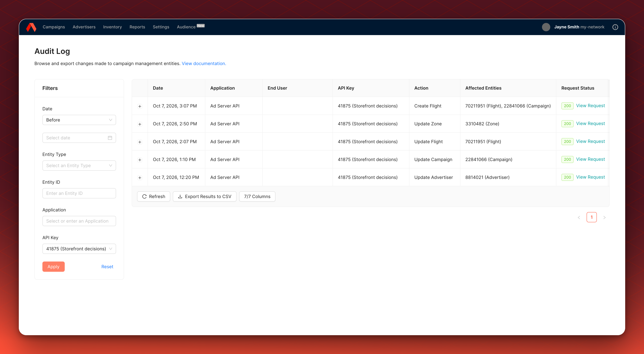Viewport: 644px width, 354px height.
Task: Expand the Update Advertiser row
Action: (140, 178)
